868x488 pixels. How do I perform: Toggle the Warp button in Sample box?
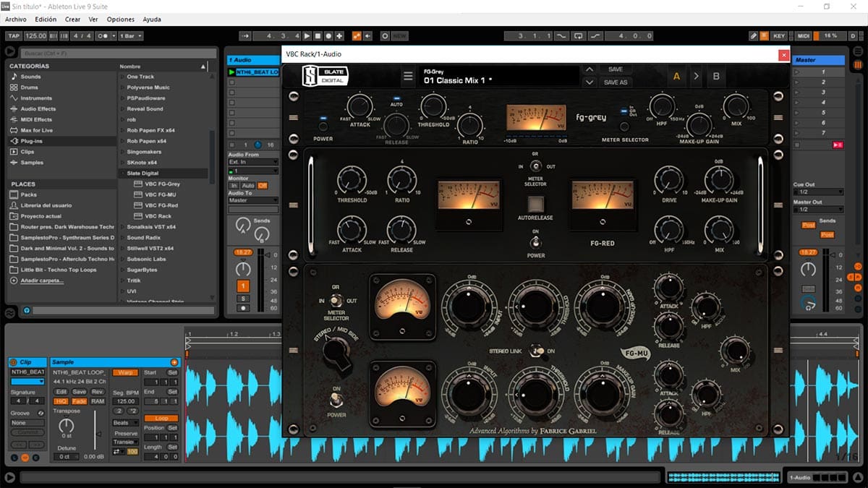click(x=124, y=372)
